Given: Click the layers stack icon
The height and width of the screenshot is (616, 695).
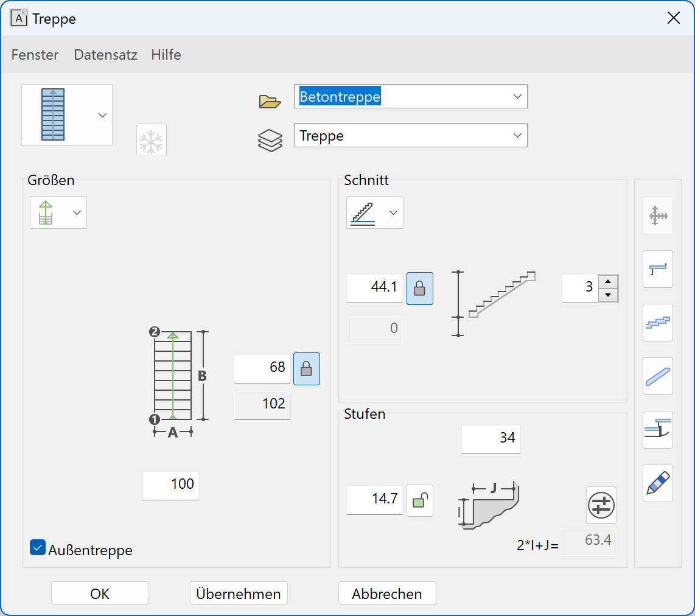Looking at the screenshot, I should pos(270,140).
